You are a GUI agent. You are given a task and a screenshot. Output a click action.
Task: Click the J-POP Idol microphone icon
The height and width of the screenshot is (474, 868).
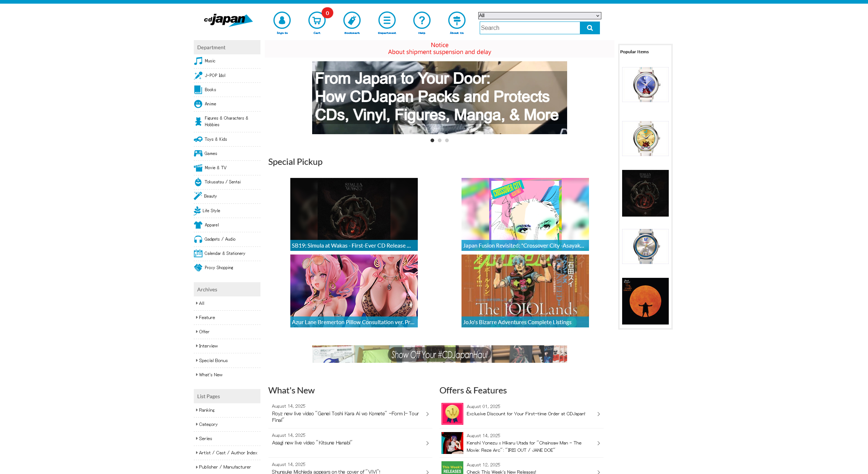(x=198, y=75)
